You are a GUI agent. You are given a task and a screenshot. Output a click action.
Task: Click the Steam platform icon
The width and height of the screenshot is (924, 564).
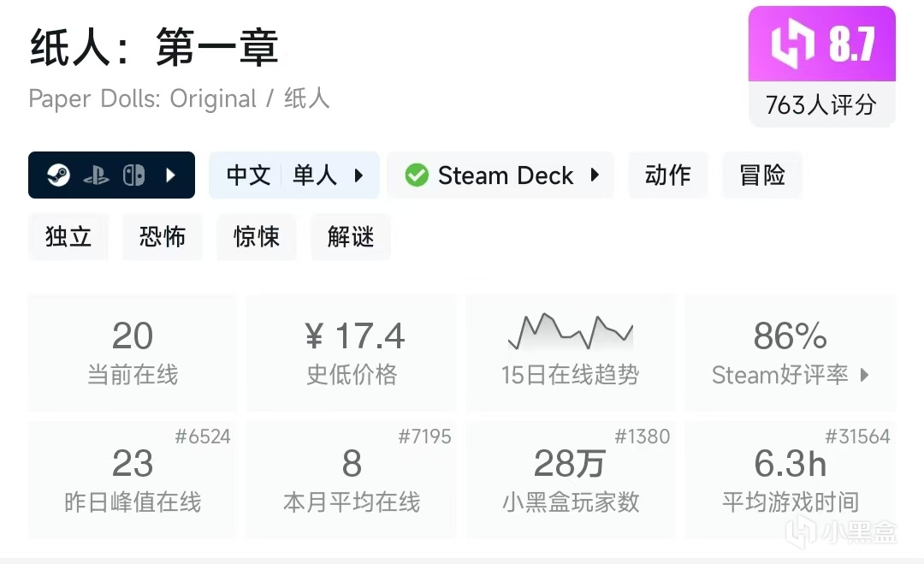click(x=59, y=175)
